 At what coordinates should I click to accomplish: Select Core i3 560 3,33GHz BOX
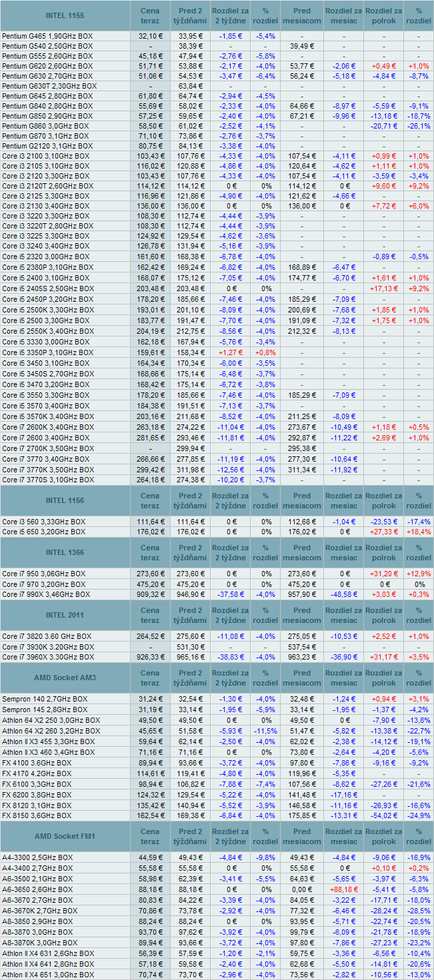pyautogui.click(x=44, y=522)
